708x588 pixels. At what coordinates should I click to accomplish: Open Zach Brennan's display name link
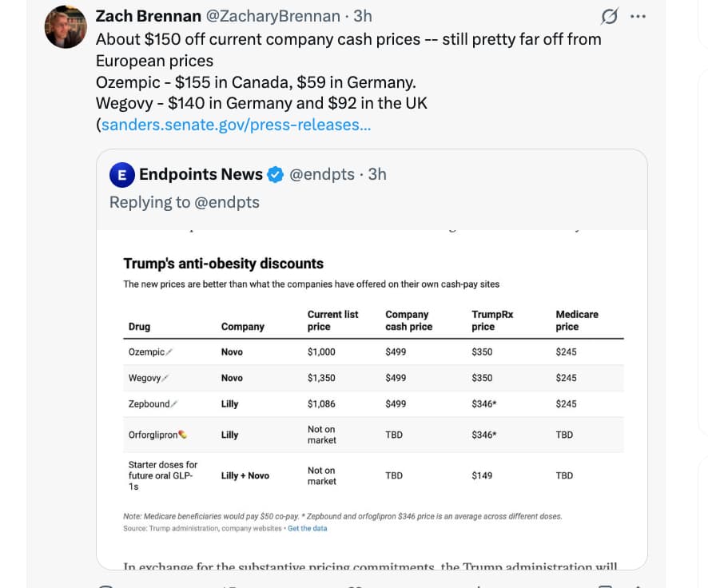[x=149, y=16]
